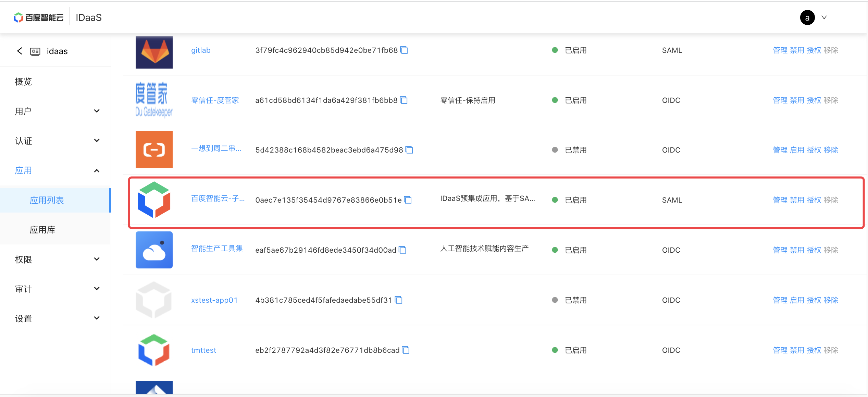Expand the 设置 menu chevron
Viewport: 868px width, 397px height.
tap(97, 318)
